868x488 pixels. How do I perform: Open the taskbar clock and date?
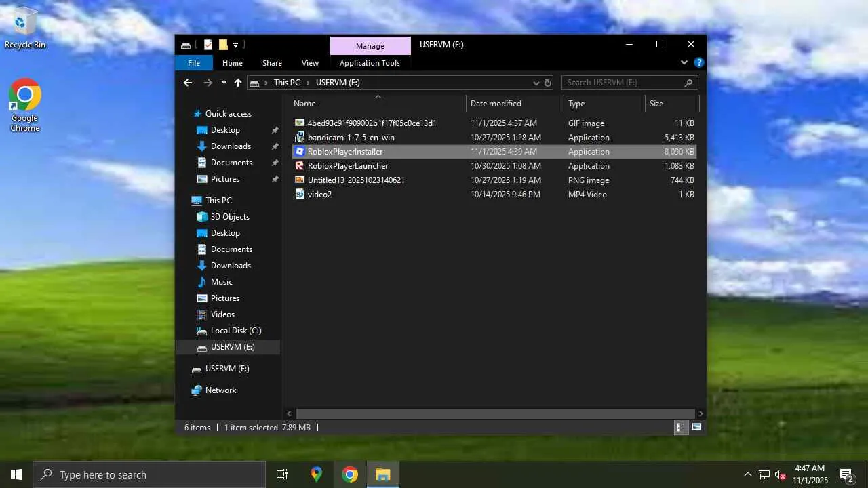(810, 474)
